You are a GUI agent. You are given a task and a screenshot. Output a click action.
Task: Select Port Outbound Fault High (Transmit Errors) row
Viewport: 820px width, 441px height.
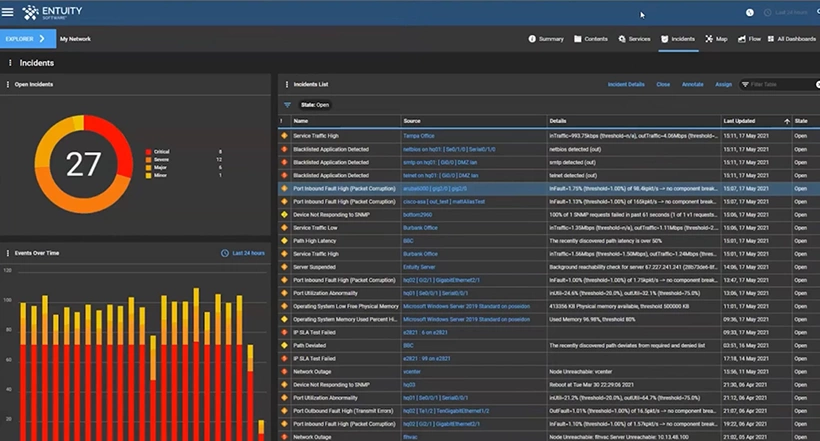pyautogui.click(x=549, y=411)
